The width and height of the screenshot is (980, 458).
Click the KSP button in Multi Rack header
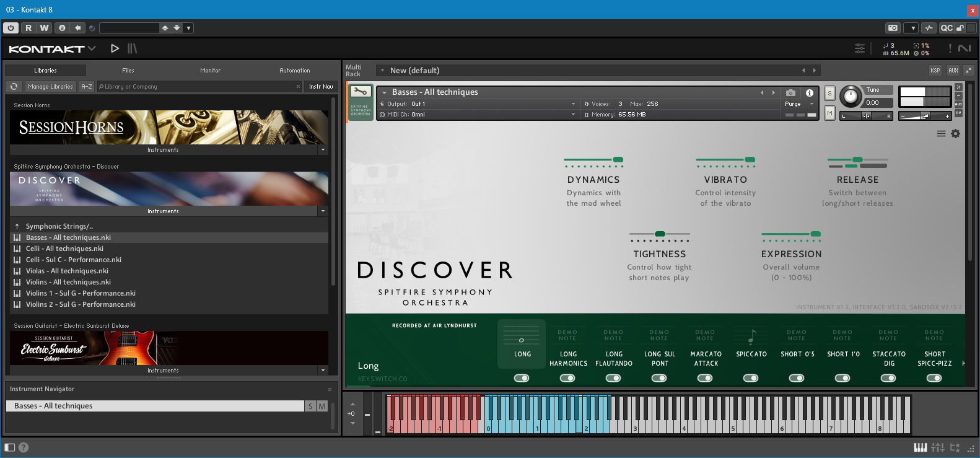[935, 71]
